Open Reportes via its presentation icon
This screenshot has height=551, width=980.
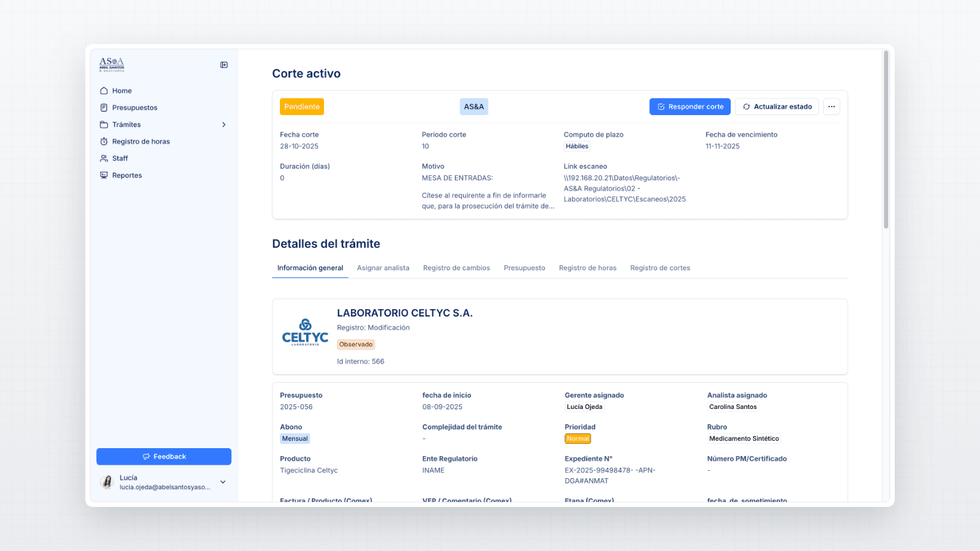pyautogui.click(x=104, y=175)
